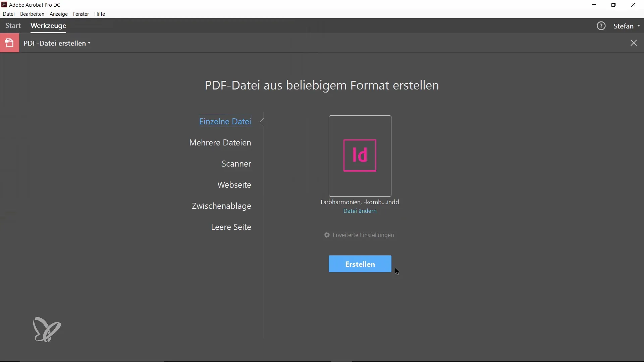Open the Anzeige menu
The width and height of the screenshot is (644, 362).
tap(59, 14)
